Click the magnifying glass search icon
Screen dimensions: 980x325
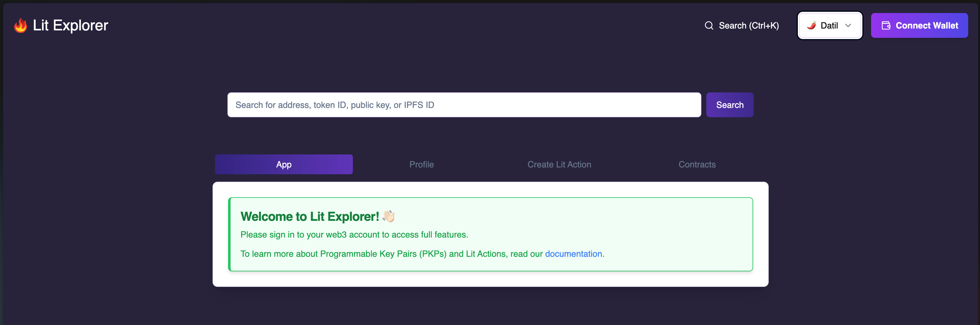(709, 25)
